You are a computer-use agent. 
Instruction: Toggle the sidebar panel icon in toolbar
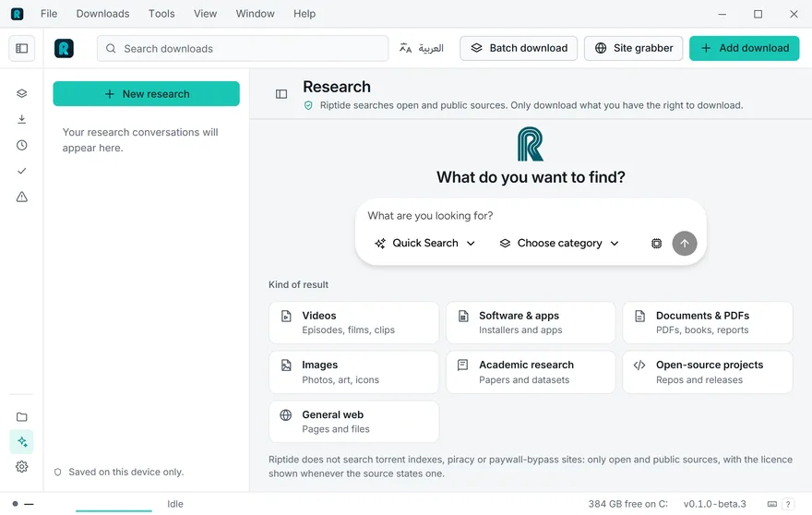coord(22,48)
